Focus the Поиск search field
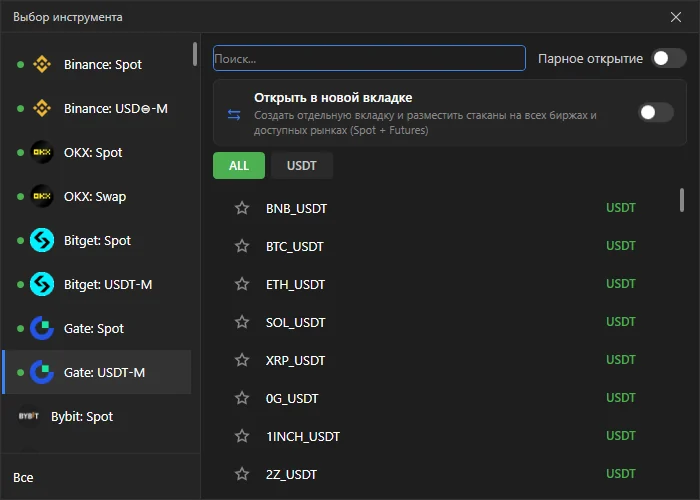This screenshot has width=700, height=500. coord(369,58)
